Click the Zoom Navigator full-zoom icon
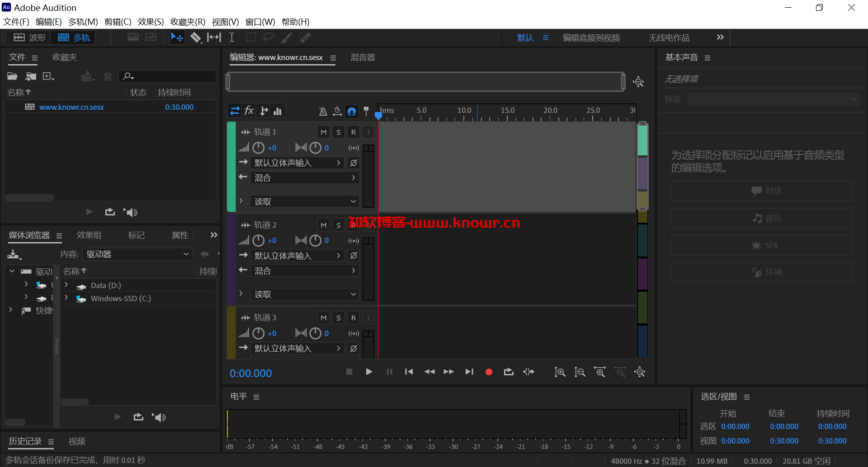Image resolution: width=868 pixels, height=467 pixels. (638, 82)
